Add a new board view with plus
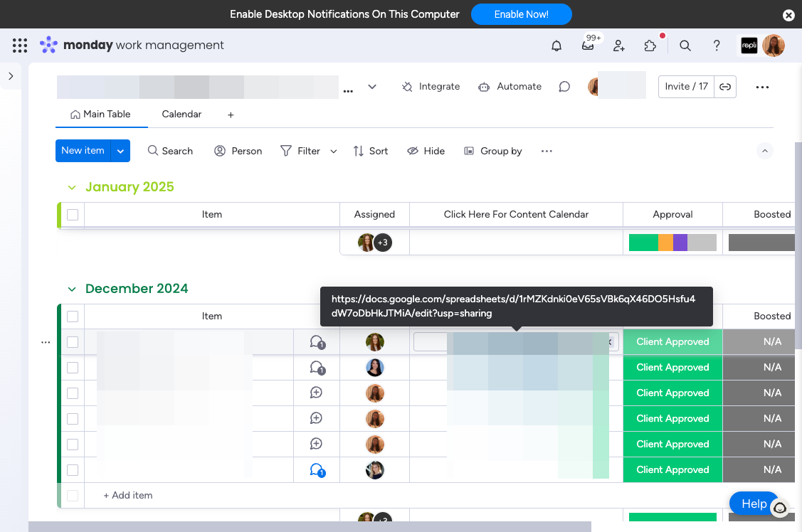 231,115
